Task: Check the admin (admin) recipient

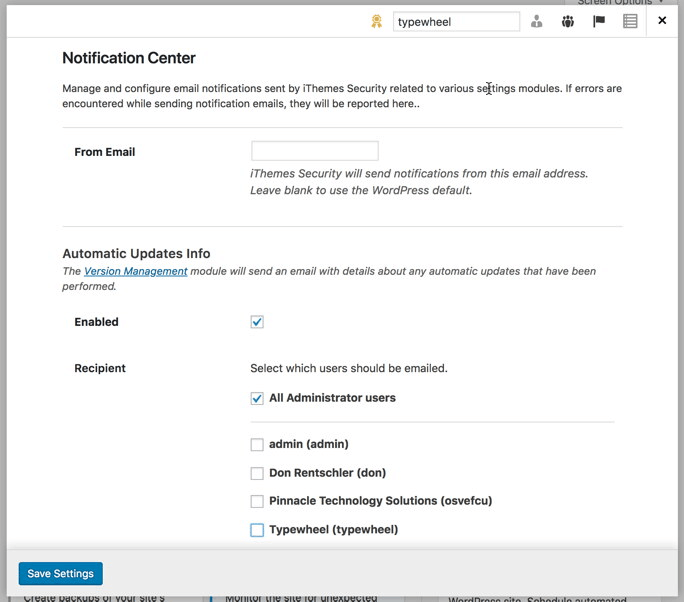Action: coord(257,445)
